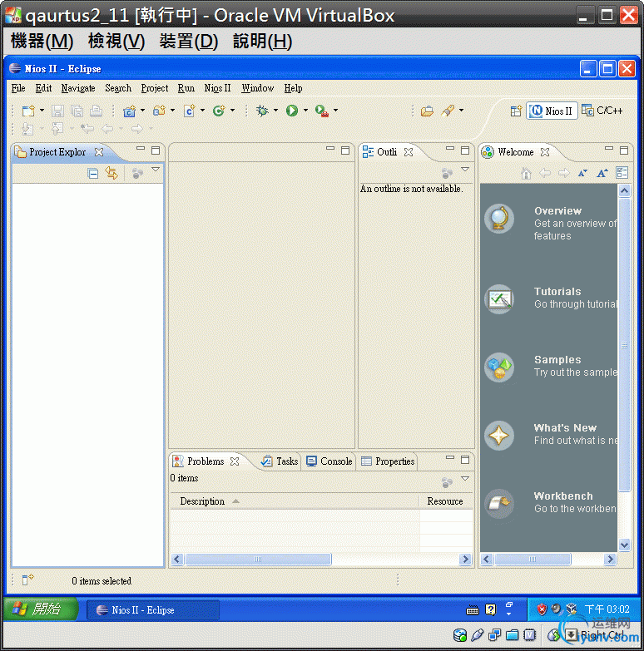Open the Search toolbar dropdown arrow
The width and height of the screenshot is (644, 651).
click(x=461, y=111)
